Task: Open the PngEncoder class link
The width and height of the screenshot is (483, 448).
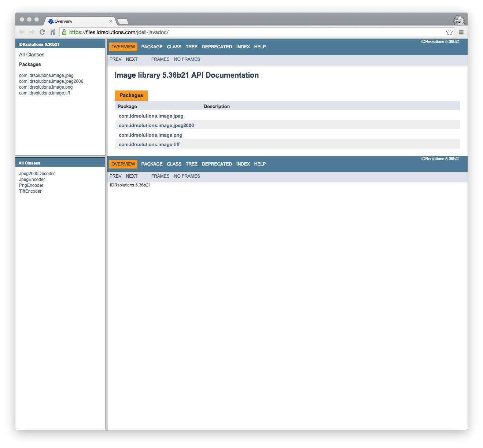Action: [31, 185]
